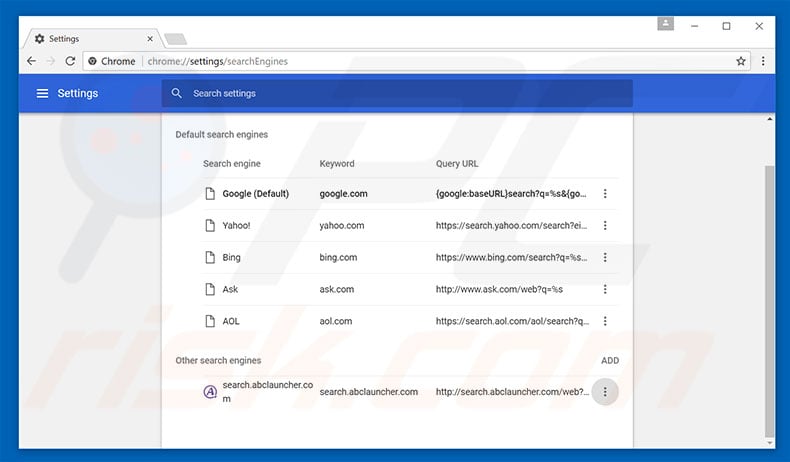Click the google.com keyword
Screen dimensions: 790x462
pos(343,193)
